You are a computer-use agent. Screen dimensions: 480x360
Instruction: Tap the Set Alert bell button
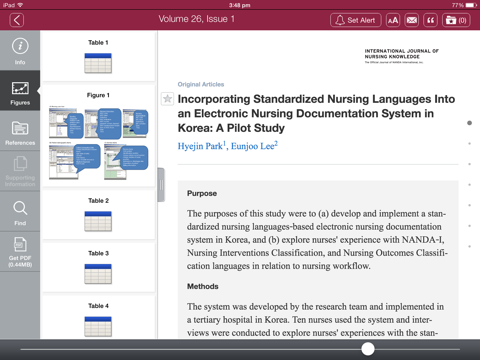tap(356, 20)
